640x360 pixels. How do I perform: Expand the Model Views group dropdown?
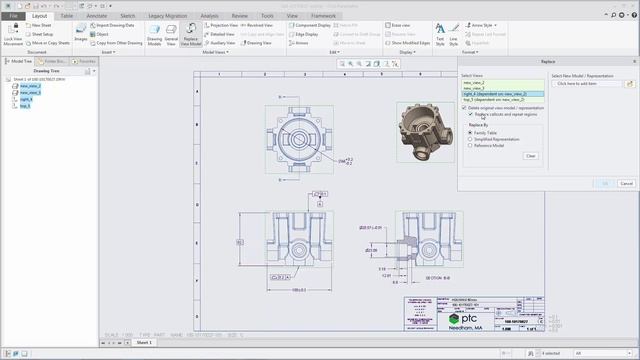pos(216,52)
